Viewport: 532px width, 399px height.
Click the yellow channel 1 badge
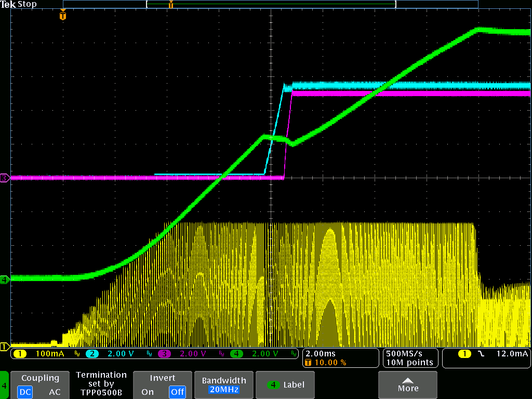pyautogui.click(x=20, y=354)
